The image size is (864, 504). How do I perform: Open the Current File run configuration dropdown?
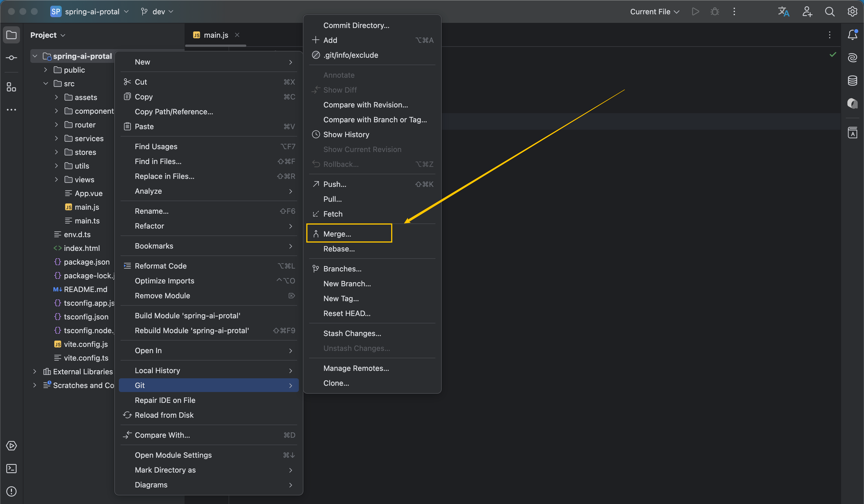click(654, 12)
